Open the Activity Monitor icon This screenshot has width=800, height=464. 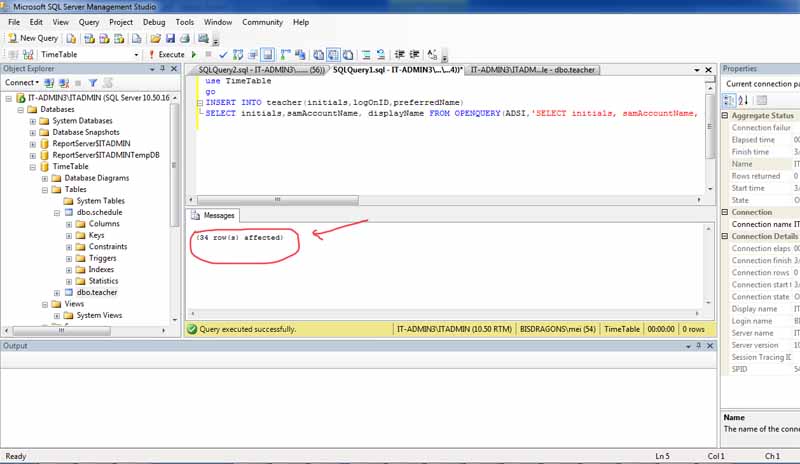tap(203, 38)
